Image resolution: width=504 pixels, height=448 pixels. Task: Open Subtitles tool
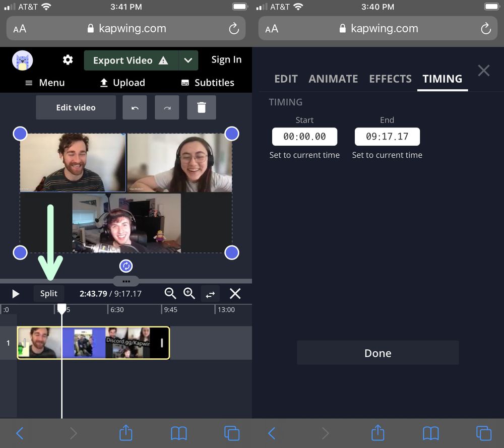[x=207, y=83]
